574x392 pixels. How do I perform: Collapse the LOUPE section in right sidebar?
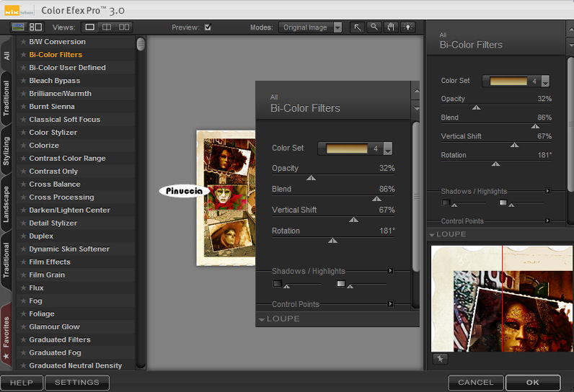click(x=432, y=234)
